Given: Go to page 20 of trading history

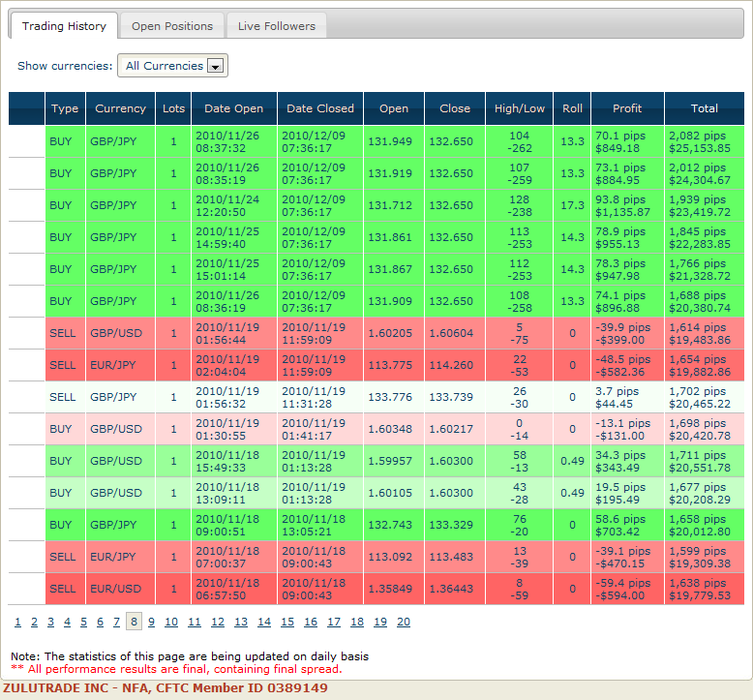Looking at the screenshot, I should click(x=404, y=622).
